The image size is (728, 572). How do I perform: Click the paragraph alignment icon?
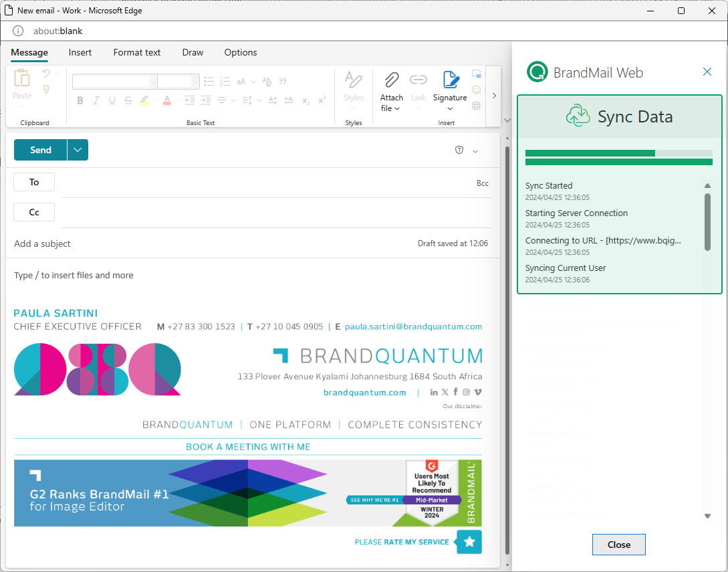coord(222,100)
